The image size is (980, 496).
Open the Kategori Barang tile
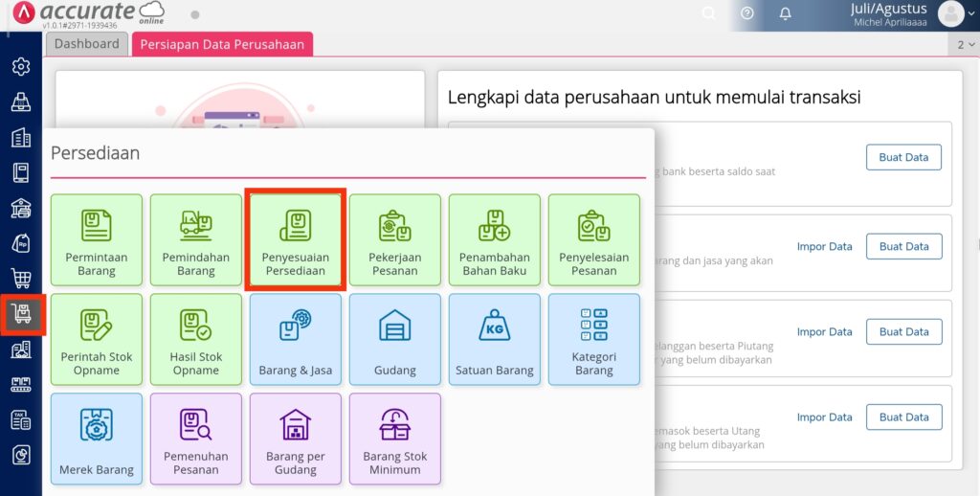(593, 339)
